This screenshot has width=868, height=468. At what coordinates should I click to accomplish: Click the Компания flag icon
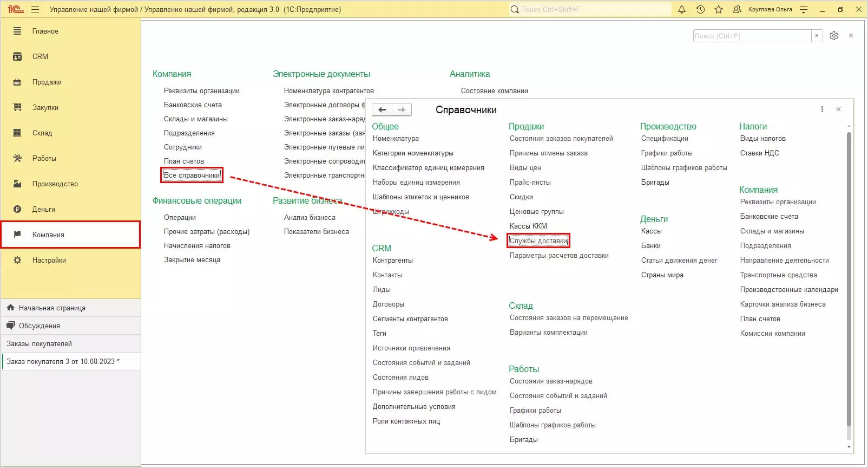pyautogui.click(x=17, y=235)
